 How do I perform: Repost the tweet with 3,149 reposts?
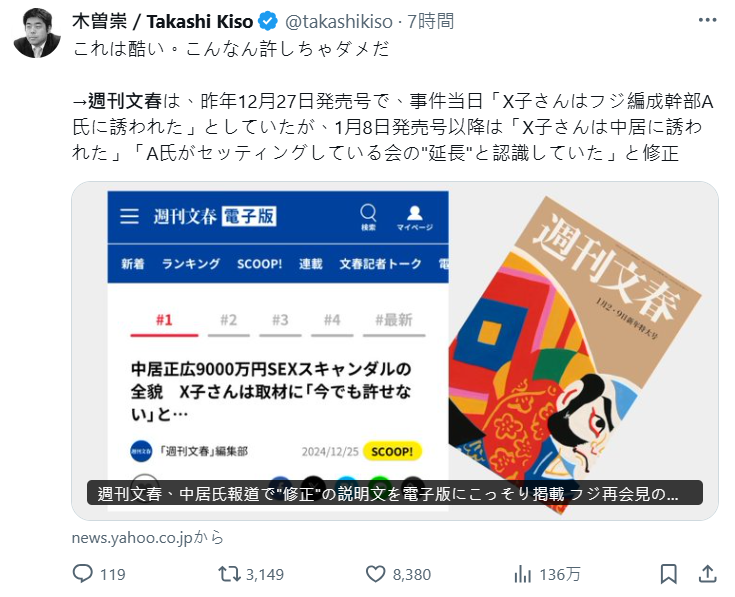click(x=229, y=574)
